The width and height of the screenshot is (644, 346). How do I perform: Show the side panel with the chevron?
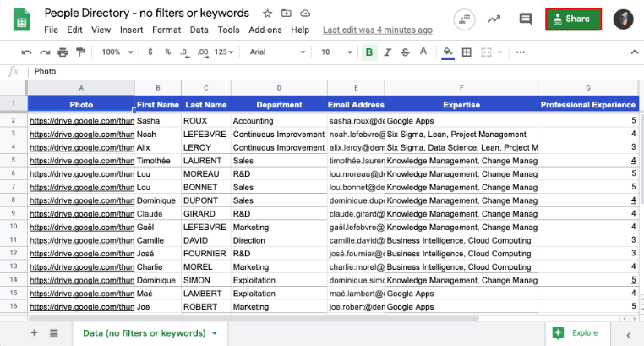point(629,335)
